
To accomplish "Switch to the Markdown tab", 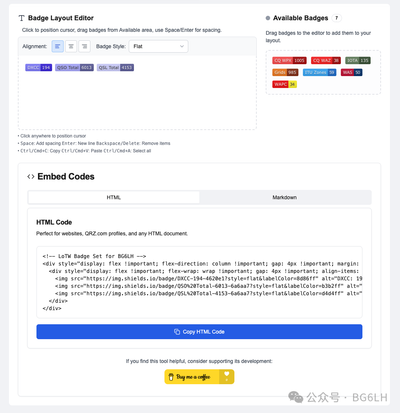I will [x=285, y=197].
